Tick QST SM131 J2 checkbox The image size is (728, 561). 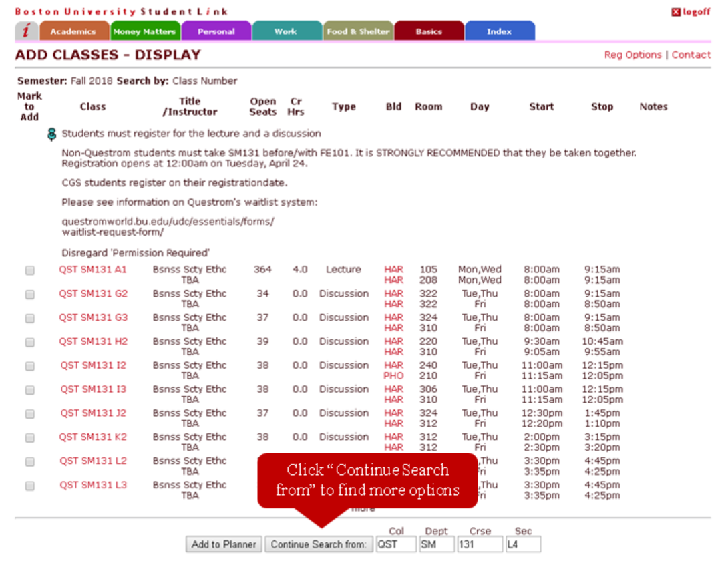(29, 414)
